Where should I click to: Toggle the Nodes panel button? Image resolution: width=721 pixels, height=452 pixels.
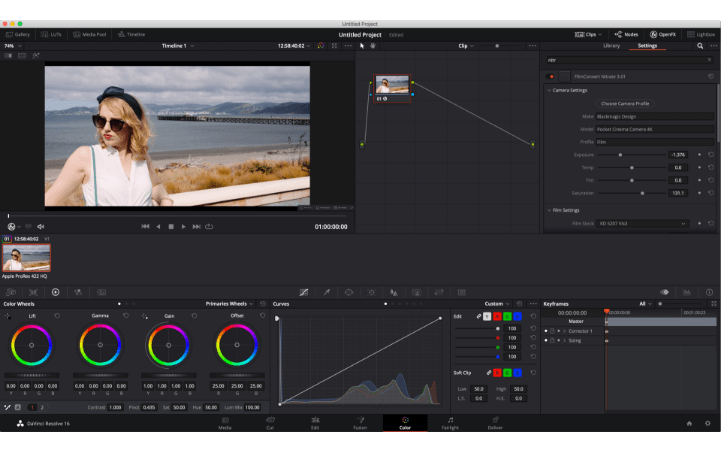pos(626,34)
